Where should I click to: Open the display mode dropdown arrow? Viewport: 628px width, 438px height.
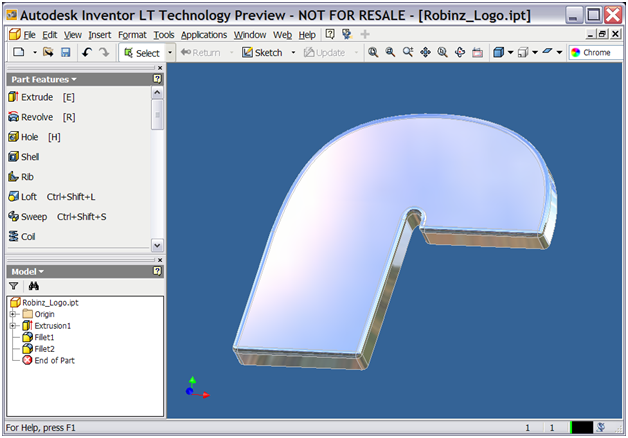pyautogui.click(x=510, y=52)
